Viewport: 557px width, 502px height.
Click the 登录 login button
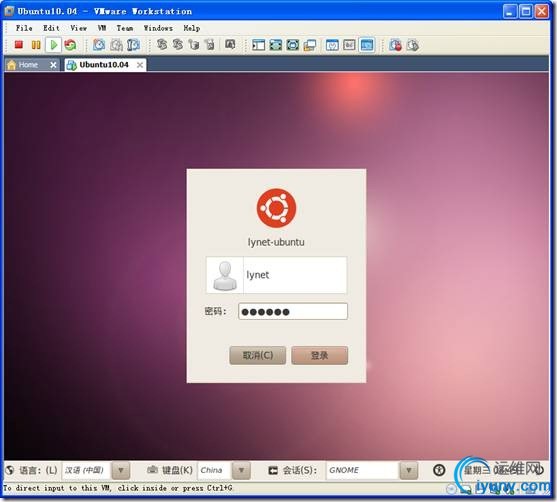tap(319, 355)
